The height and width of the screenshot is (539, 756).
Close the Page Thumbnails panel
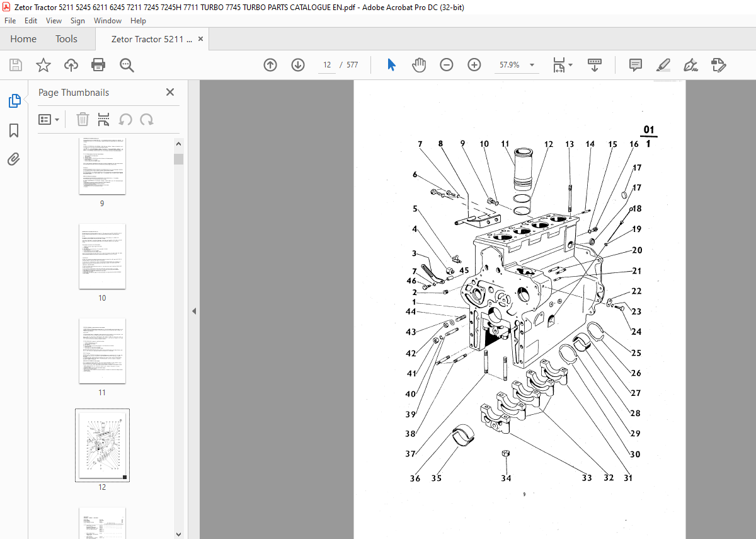[x=170, y=93]
